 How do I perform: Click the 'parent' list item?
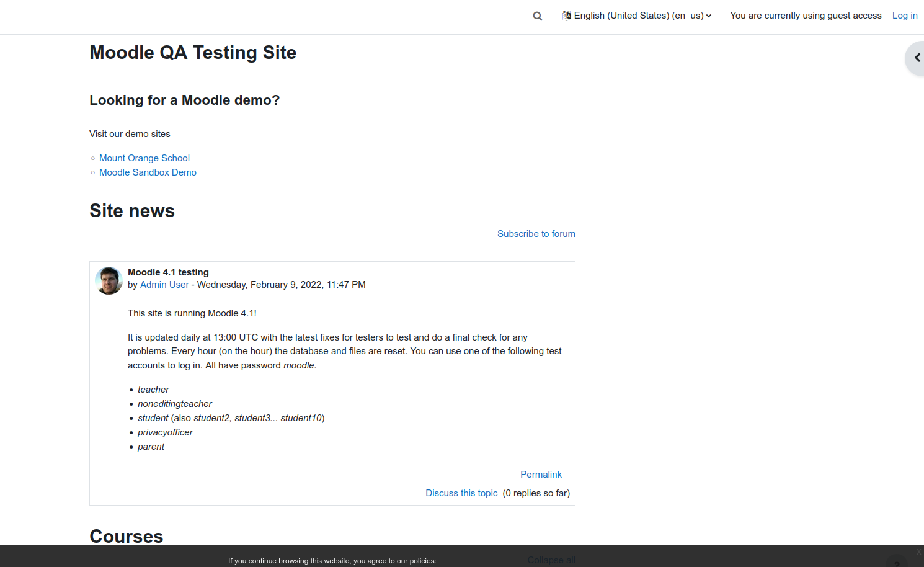point(151,447)
